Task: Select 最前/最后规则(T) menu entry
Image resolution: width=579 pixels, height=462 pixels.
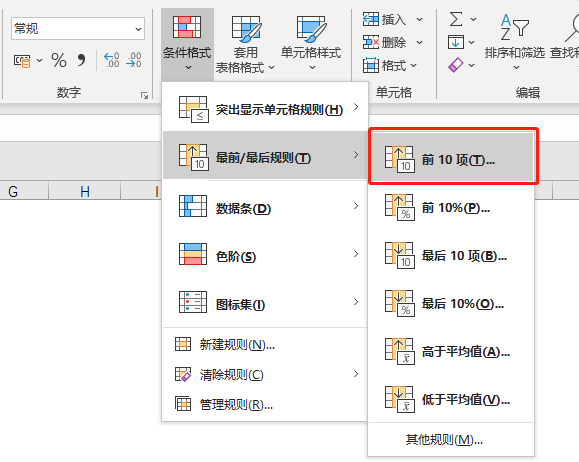Action: coord(265,155)
